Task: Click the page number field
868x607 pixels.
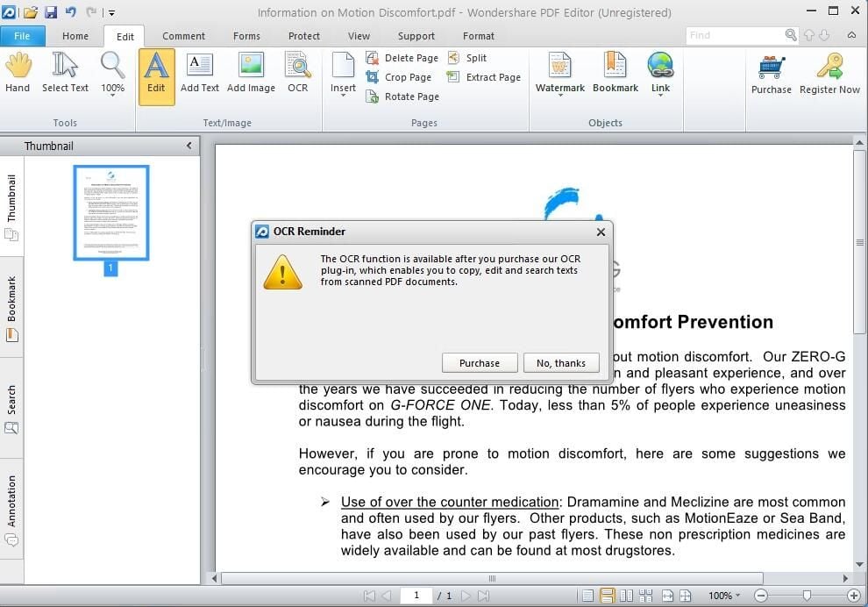Action: pos(416,596)
